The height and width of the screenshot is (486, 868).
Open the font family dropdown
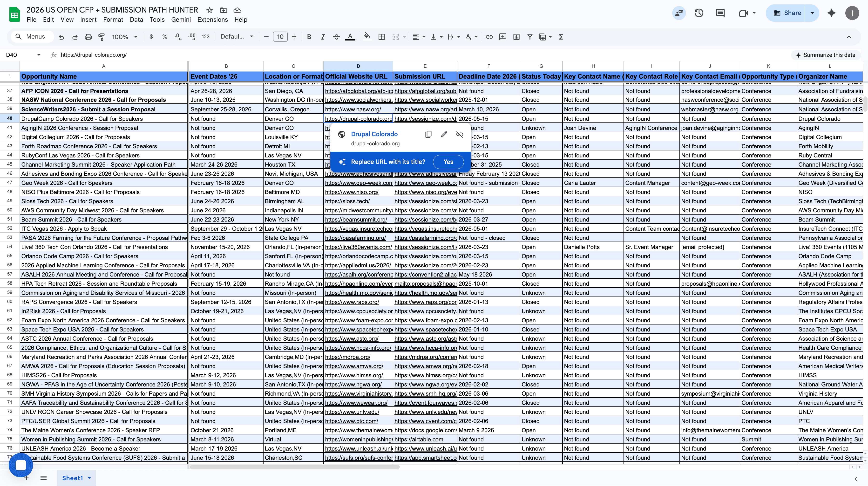pyautogui.click(x=237, y=37)
